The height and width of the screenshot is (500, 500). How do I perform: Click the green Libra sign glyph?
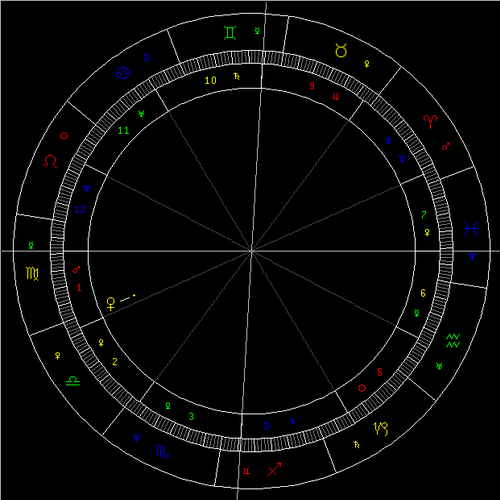tap(73, 381)
